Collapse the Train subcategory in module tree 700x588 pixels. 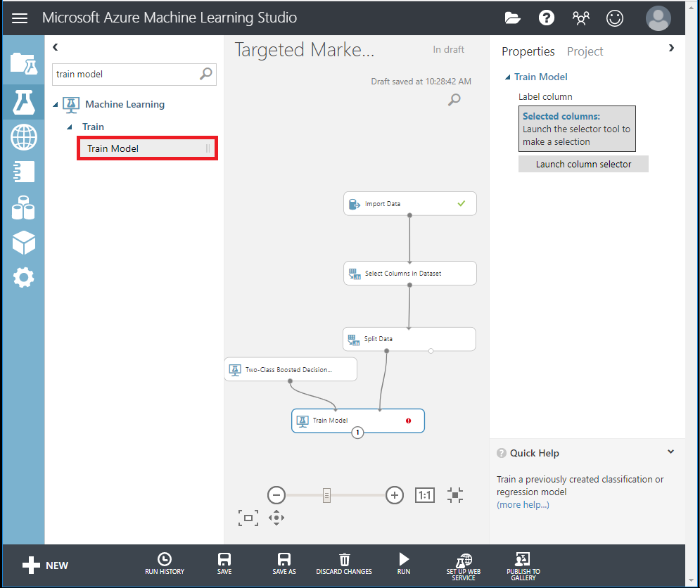coord(70,127)
